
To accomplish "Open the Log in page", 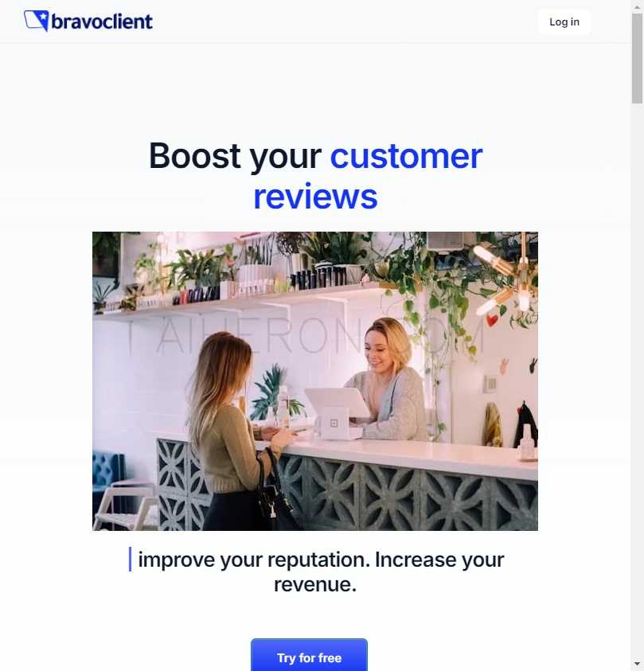I will [x=564, y=21].
